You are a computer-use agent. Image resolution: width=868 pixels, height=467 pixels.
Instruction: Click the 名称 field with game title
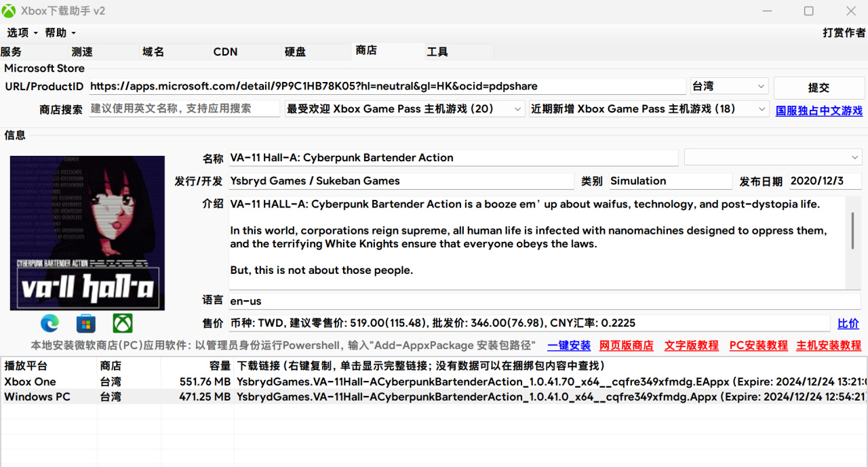(454, 158)
